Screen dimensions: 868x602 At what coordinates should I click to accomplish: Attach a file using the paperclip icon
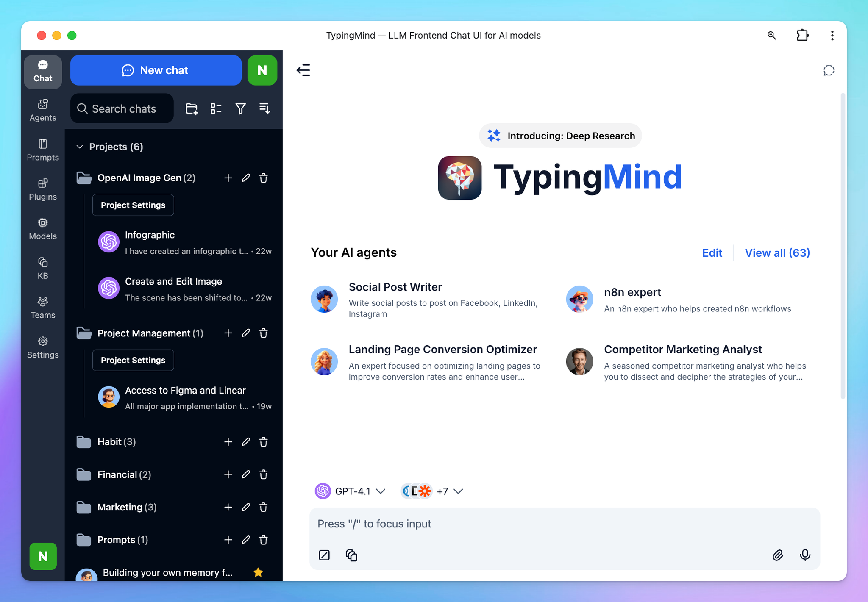tap(777, 555)
